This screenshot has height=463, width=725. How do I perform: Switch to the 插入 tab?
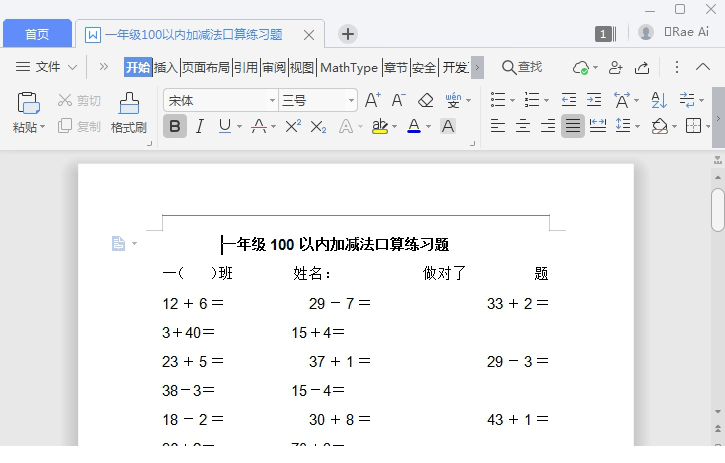[x=166, y=68]
